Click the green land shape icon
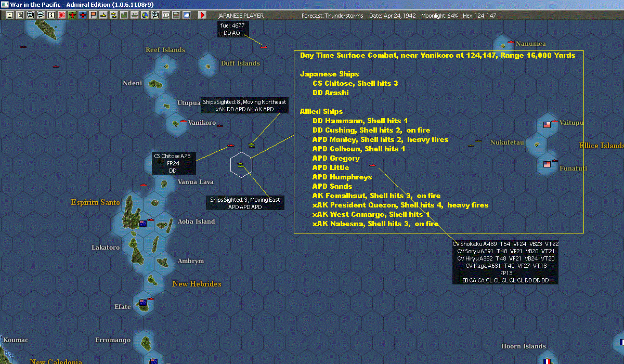 (x=124, y=15)
